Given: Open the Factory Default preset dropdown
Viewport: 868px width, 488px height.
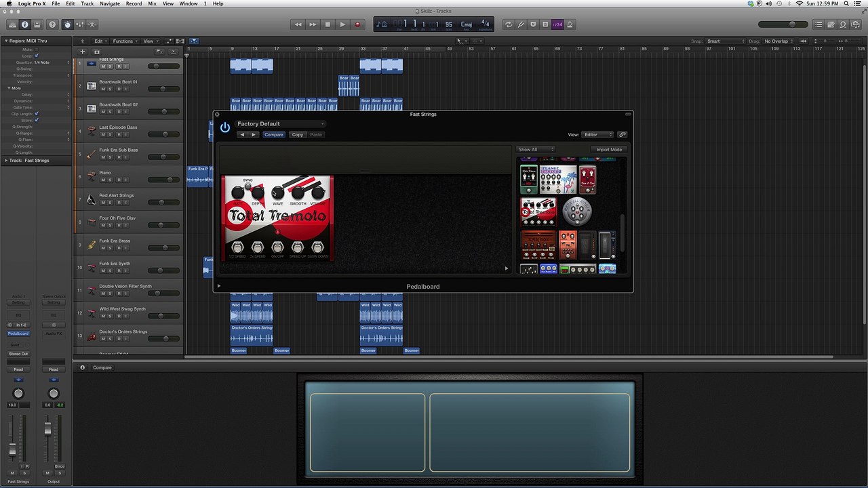Looking at the screenshot, I should pos(280,124).
